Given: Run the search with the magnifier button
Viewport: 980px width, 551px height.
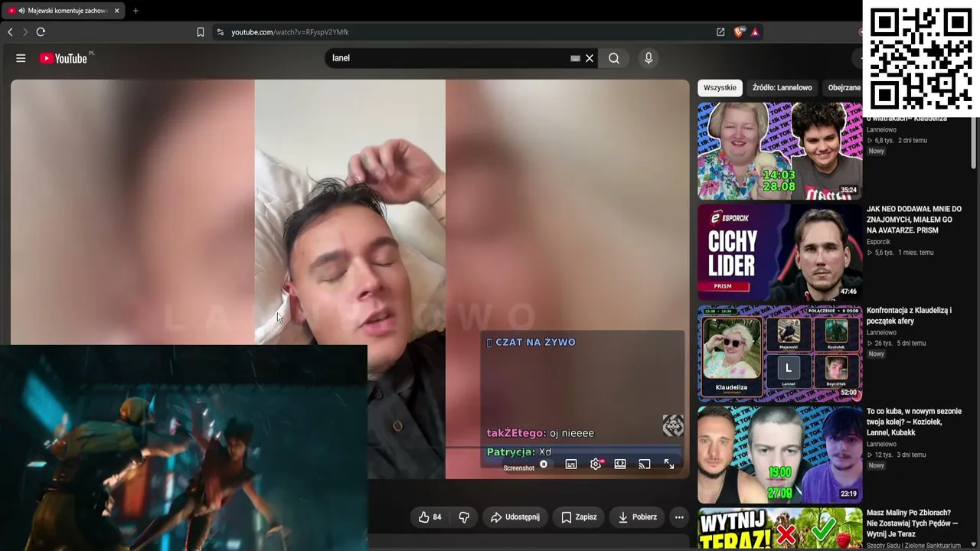Looking at the screenshot, I should click(614, 58).
